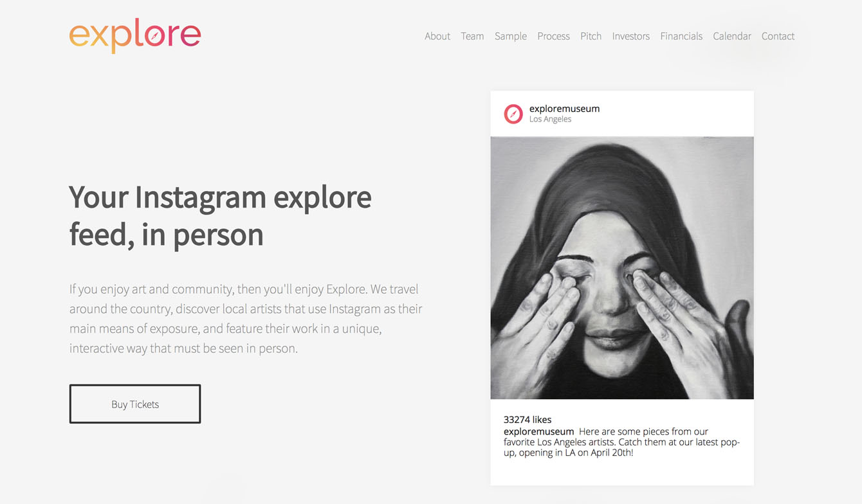Viewport: 862px width, 504px height.
Task: Click the headline Your Instagram explore feed
Action: [x=220, y=215]
